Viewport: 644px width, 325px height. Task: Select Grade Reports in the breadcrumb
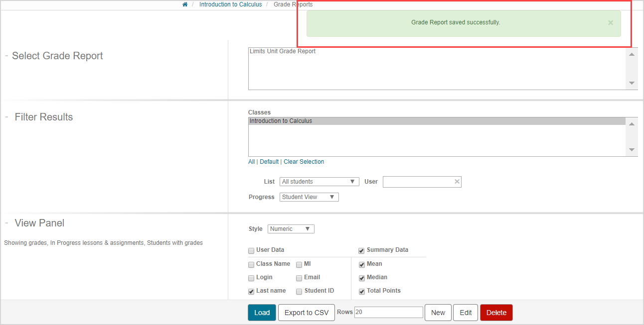coord(293,4)
